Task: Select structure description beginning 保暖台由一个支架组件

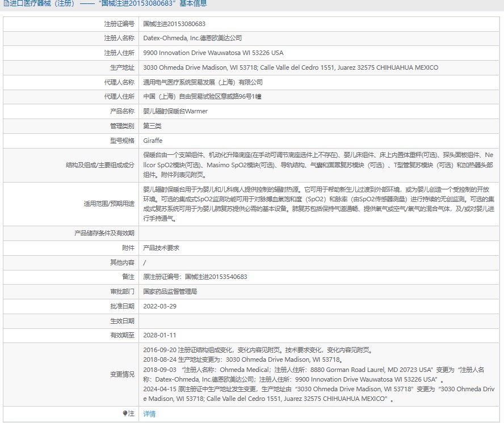Action: tap(318, 165)
